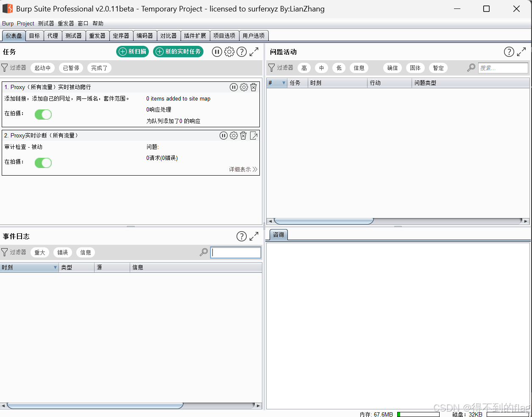Image resolution: width=532 pixels, height=417 pixels.
Task: Click the 新的实时任务 button
Action: (178, 51)
